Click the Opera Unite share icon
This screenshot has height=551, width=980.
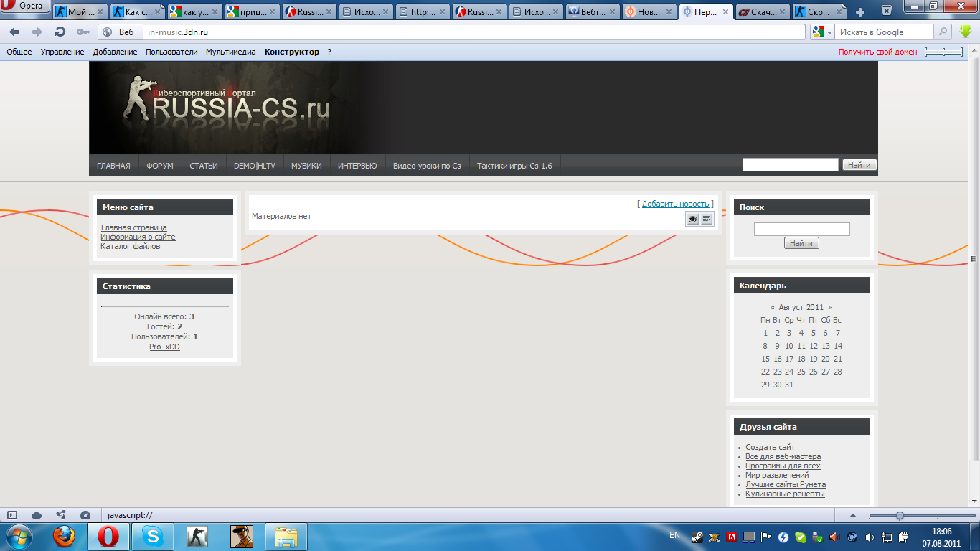[x=61, y=515]
